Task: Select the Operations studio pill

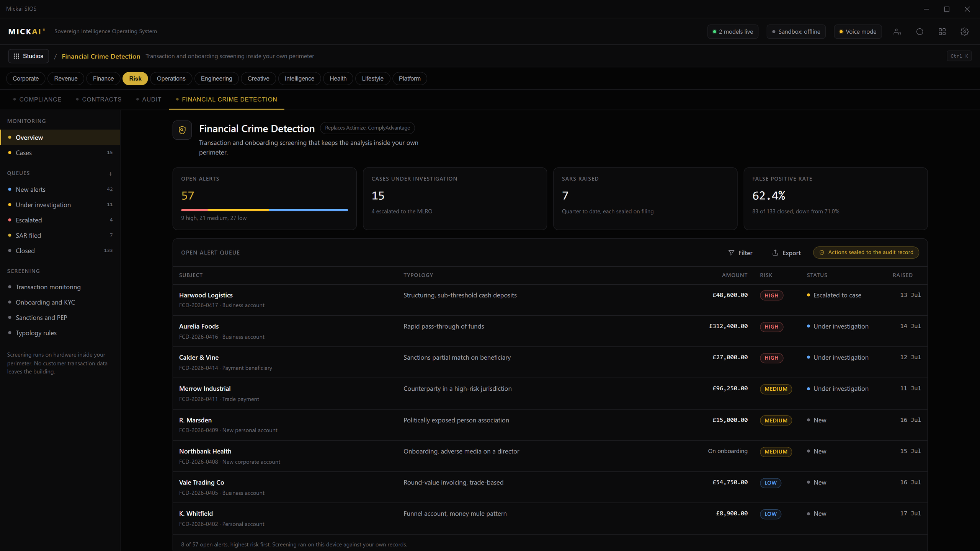Action: [171, 78]
